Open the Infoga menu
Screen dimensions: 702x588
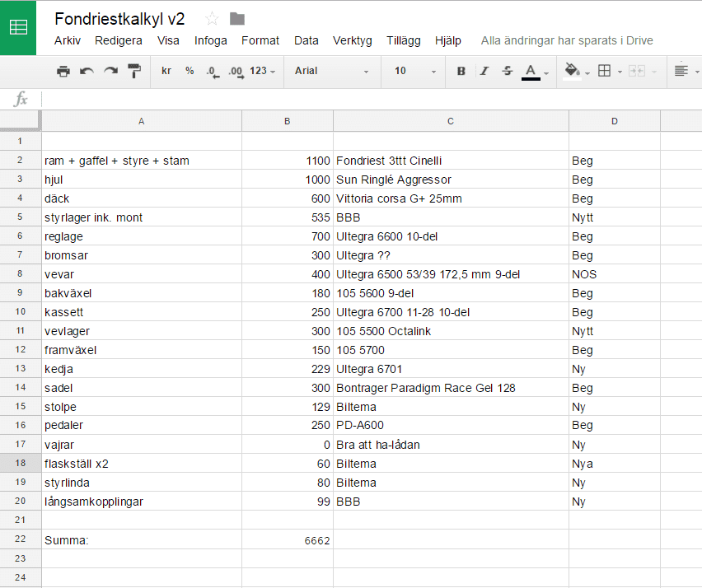[x=210, y=40]
